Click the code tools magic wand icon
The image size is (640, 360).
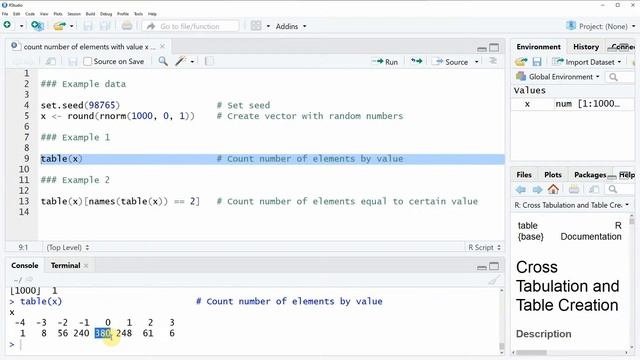[180, 61]
